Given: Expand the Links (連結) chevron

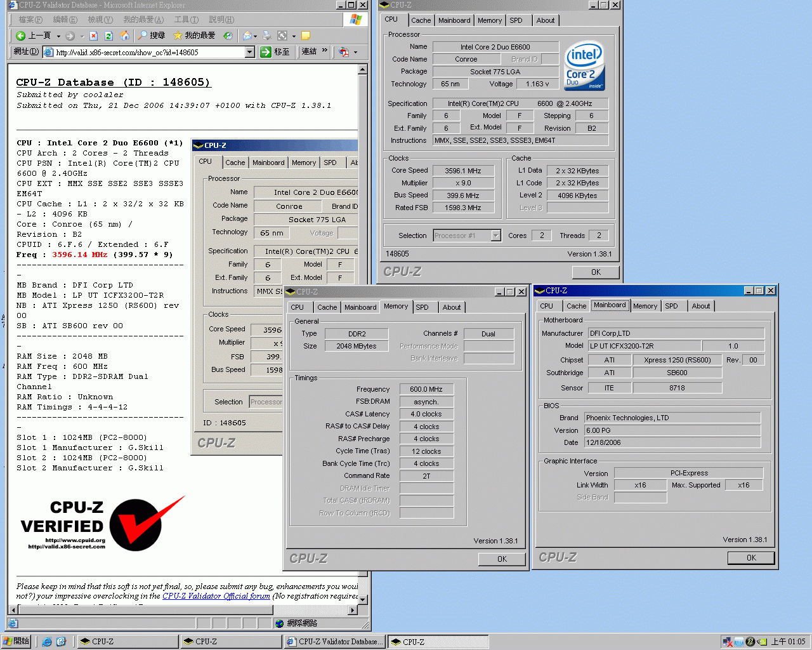Looking at the screenshot, I should coord(325,51).
